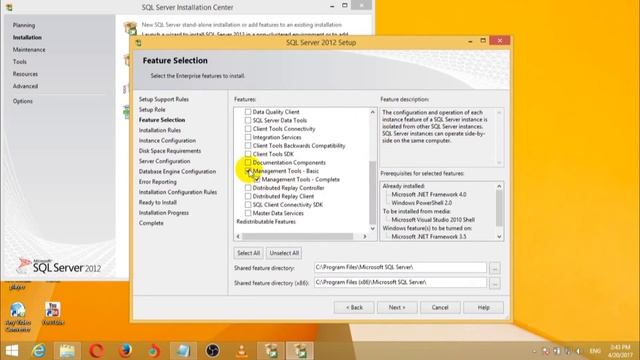Tick the Documentation Components checkbox
Viewport: 640px width, 360px height.
(x=248, y=162)
